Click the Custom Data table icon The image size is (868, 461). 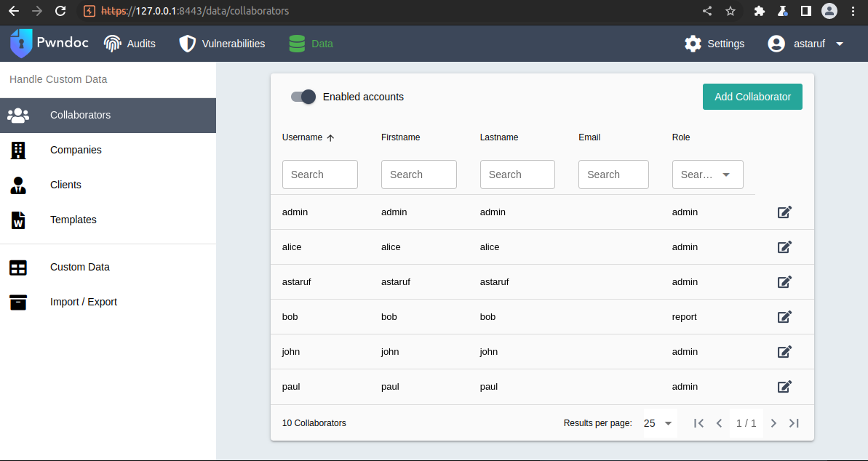click(x=18, y=267)
